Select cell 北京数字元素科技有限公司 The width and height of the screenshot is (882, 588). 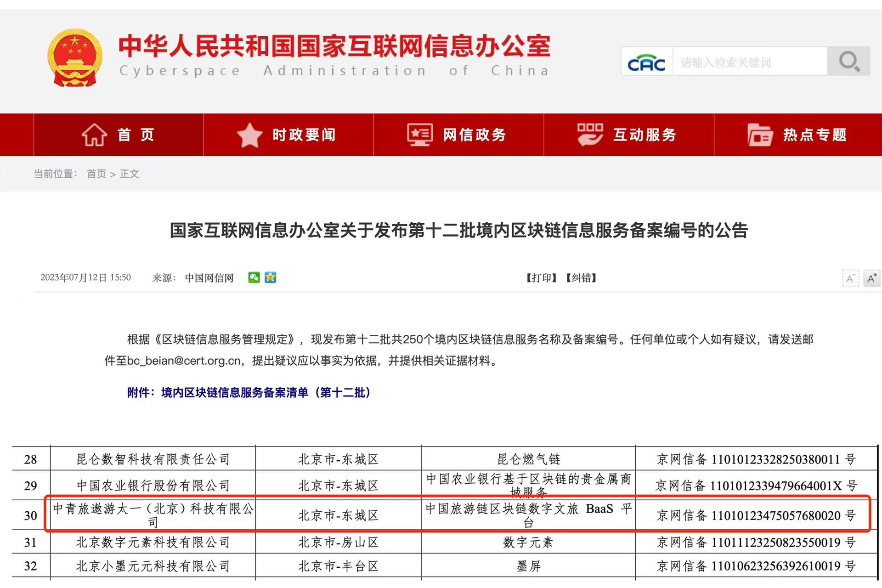click(153, 543)
